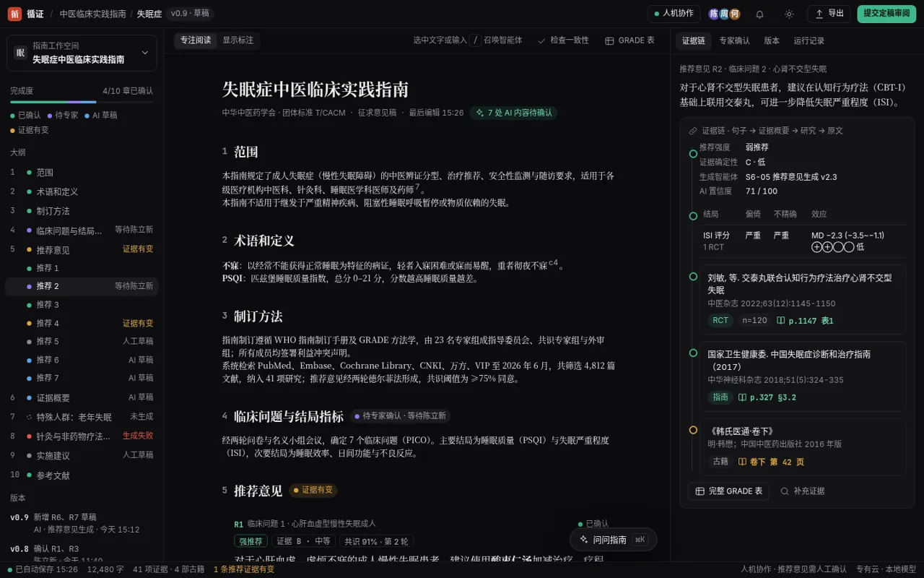Toggle 人机协作 mode indicator

tap(674, 14)
